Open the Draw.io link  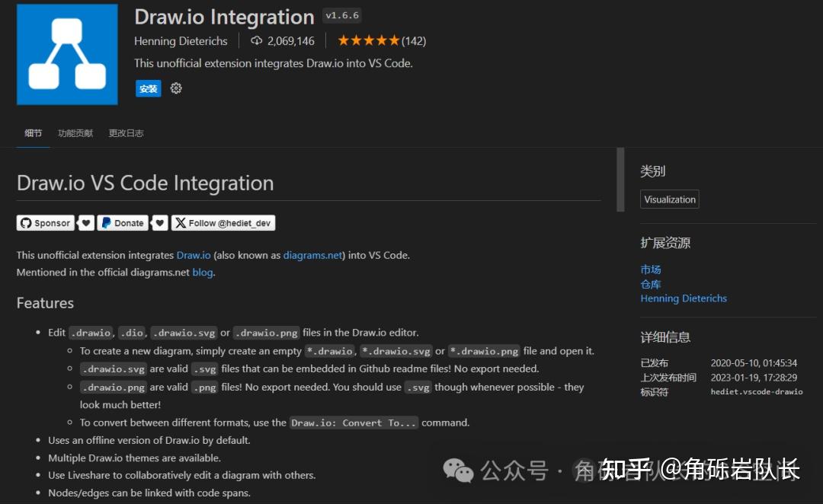click(x=194, y=255)
